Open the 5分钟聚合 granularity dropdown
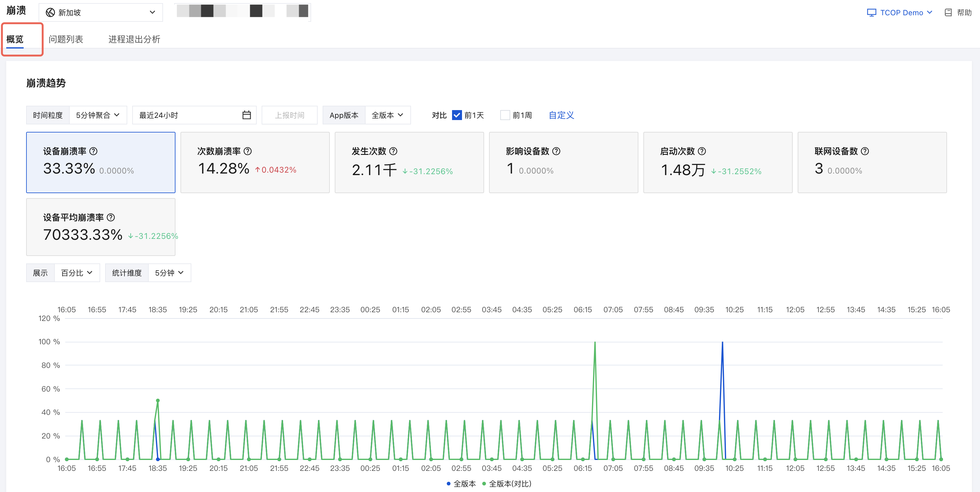The image size is (980, 492). click(98, 115)
